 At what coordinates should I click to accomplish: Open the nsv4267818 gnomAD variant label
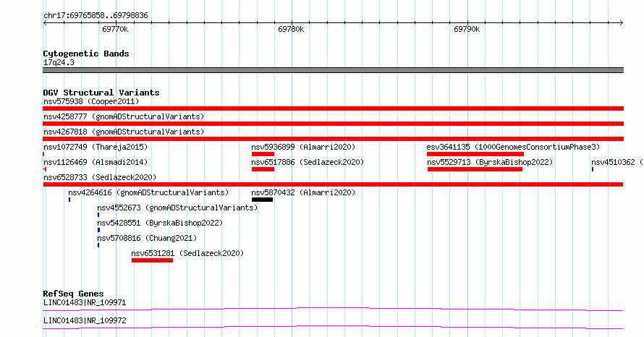coord(124,132)
